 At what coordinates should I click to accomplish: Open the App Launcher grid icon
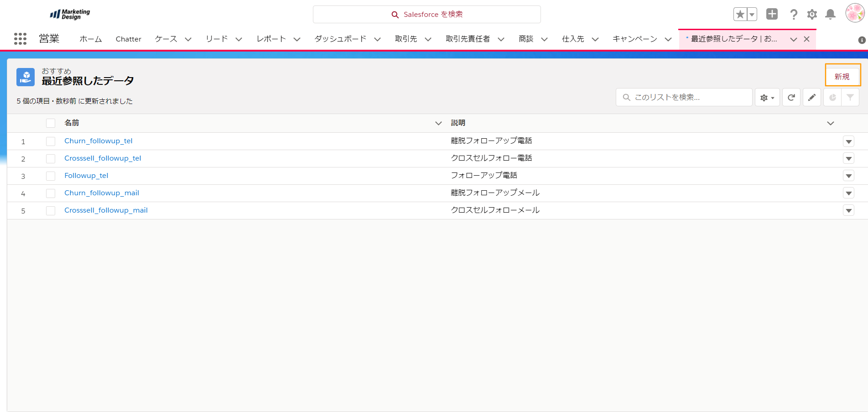[x=20, y=39]
